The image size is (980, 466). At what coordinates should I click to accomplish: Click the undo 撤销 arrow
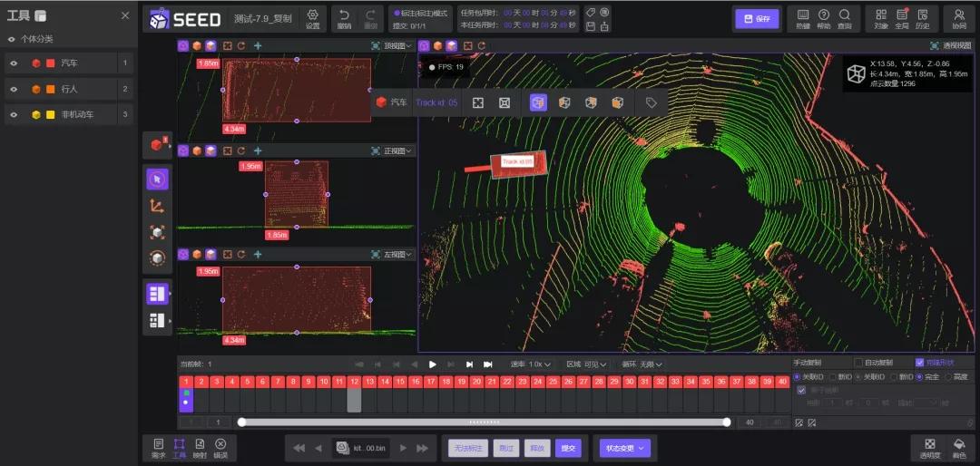pyautogui.click(x=344, y=19)
